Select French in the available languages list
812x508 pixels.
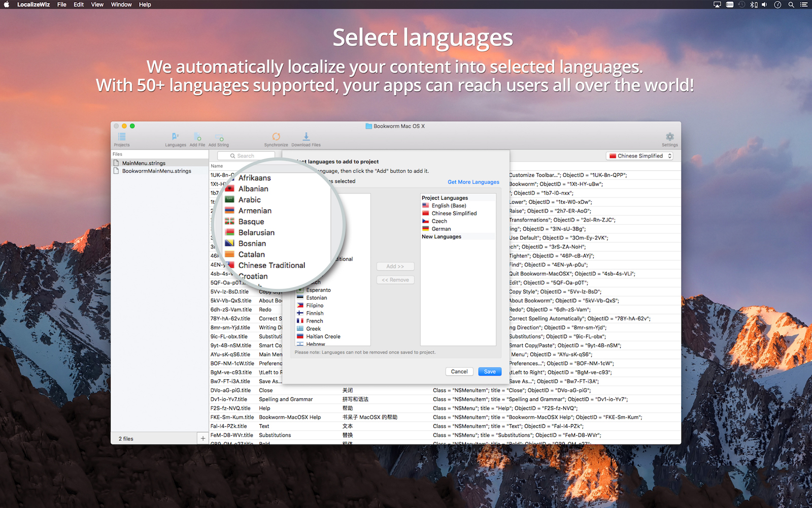(315, 321)
